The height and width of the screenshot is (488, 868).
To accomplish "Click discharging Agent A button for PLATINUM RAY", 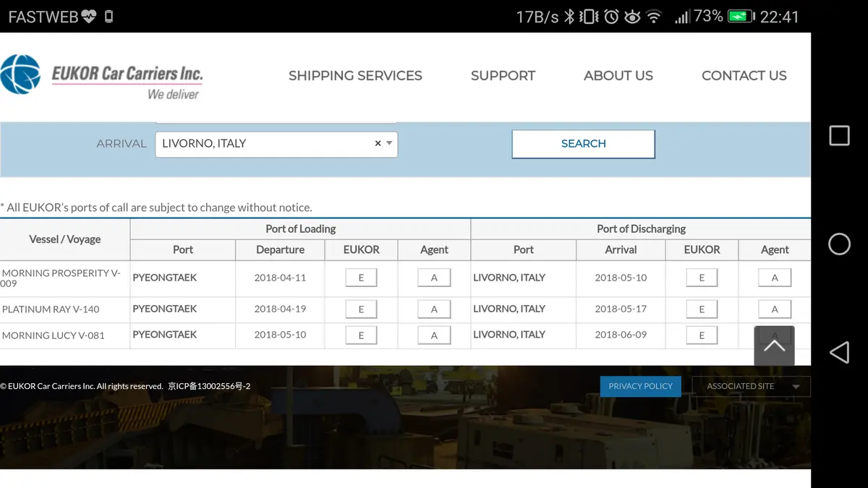I will pyautogui.click(x=775, y=309).
